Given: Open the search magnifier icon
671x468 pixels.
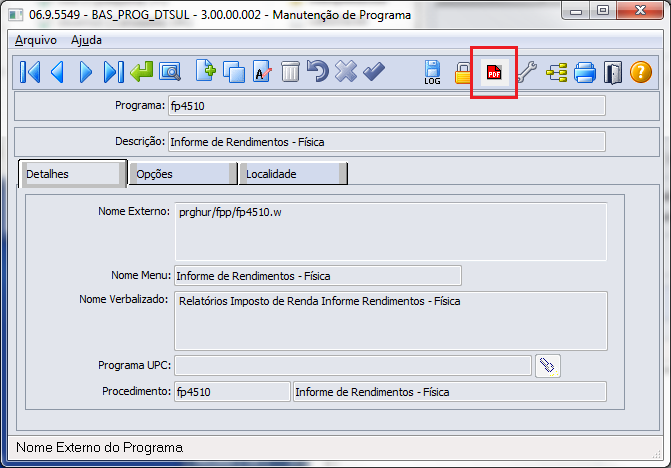Looking at the screenshot, I should click(170, 72).
